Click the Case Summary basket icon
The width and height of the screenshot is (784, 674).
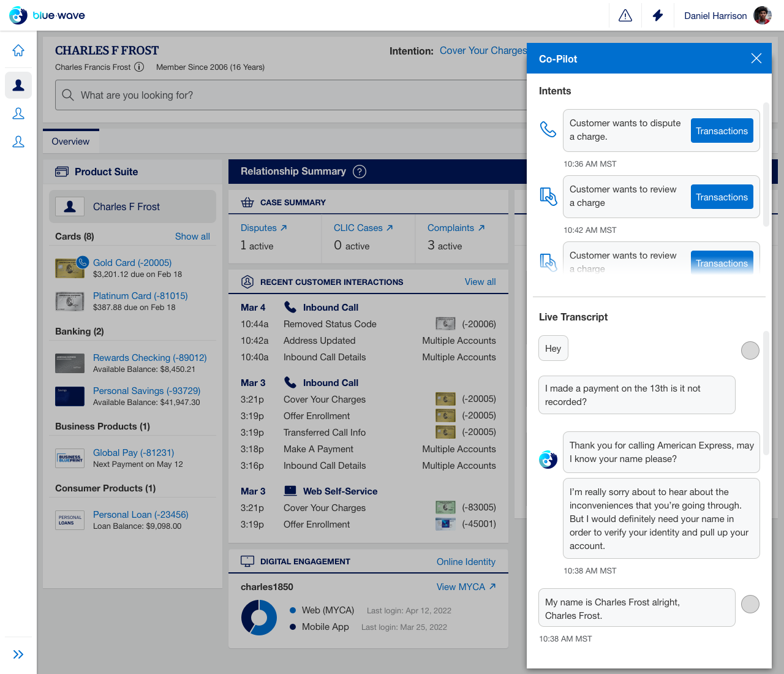click(247, 202)
